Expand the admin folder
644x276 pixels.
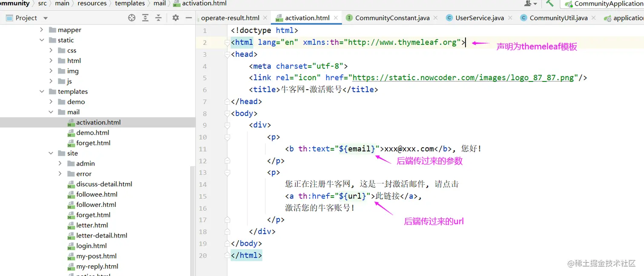pyautogui.click(x=60, y=163)
